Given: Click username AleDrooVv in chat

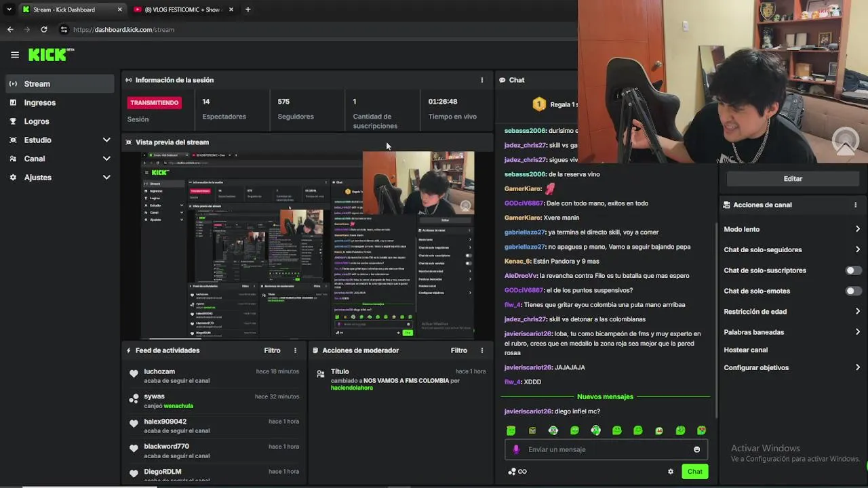Looking at the screenshot, I should 521,276.
